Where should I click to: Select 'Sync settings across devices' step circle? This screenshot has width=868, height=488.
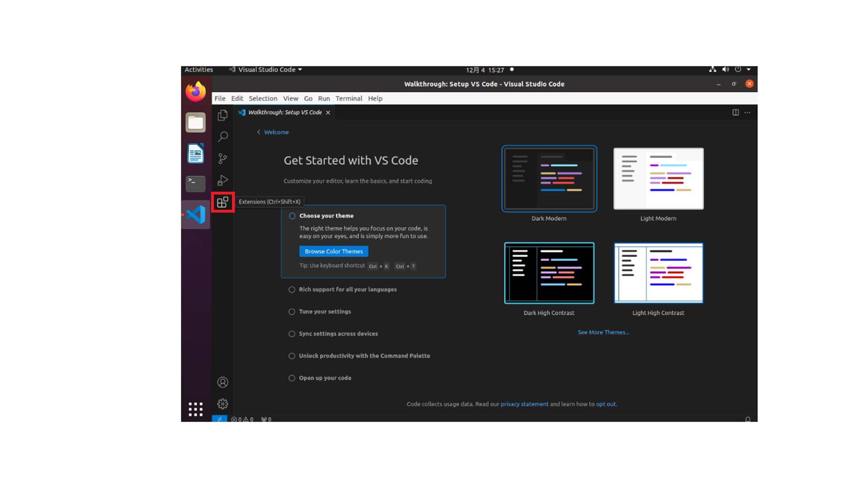[292, 334]
